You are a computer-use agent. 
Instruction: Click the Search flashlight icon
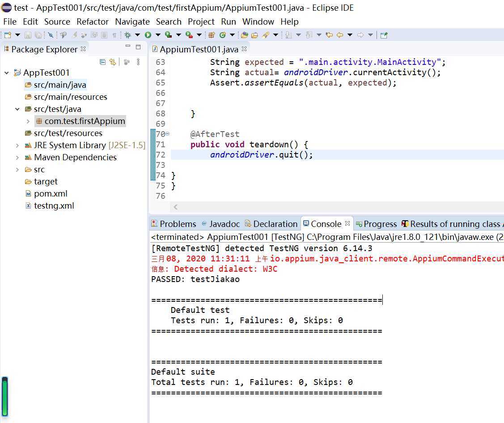coord(266,35)
